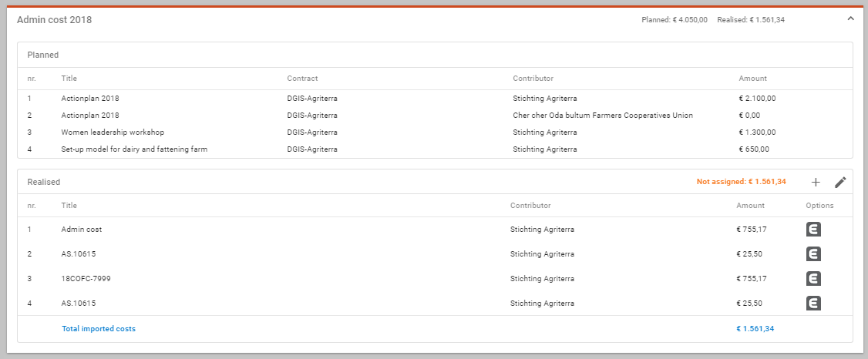This screenshot has height=359, width=868.
Task: Open options icon for 18COFC-7999 row
Action: pyautogui.click(x=813, y=278)
